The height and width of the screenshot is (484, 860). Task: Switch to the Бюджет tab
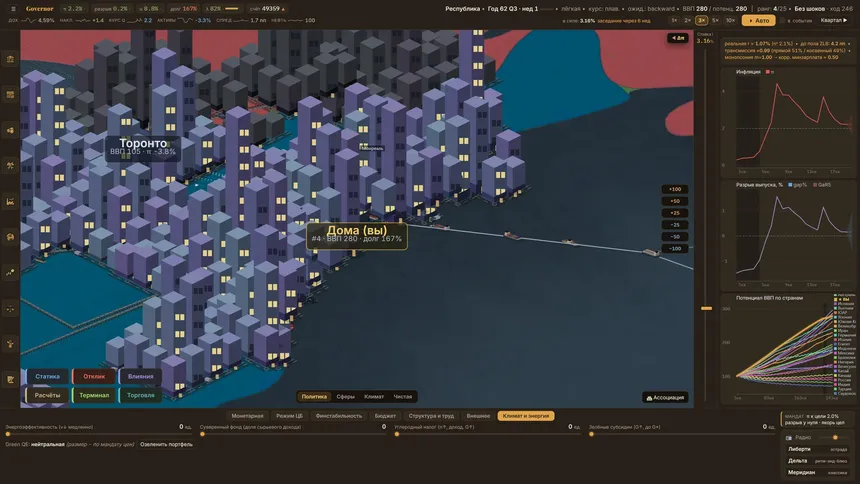point(385,416)
